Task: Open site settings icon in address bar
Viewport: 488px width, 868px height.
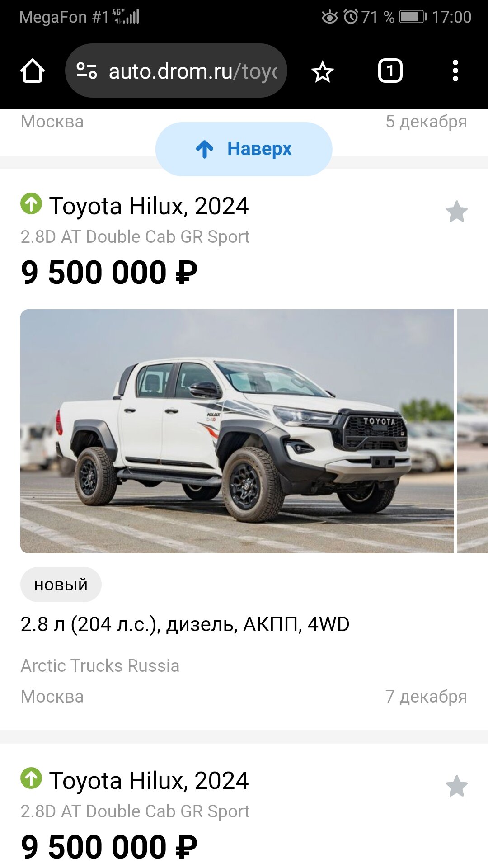Action: [x=86, y=71]
